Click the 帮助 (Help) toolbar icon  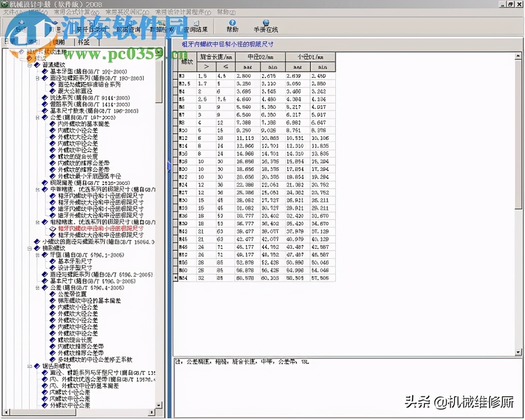[x=232, y=25]
